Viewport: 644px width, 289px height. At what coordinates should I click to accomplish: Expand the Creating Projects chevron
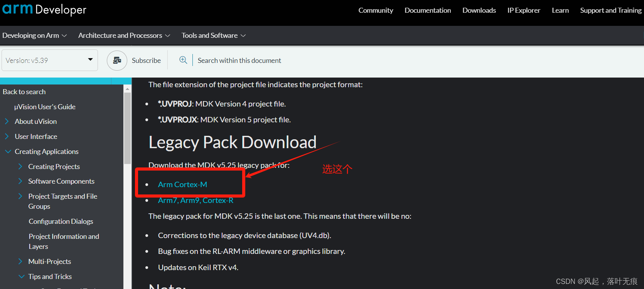click(x=20, y=166)
